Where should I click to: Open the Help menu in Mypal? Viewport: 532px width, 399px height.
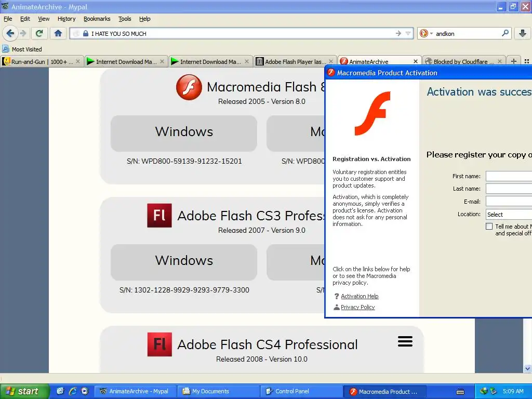coord(144,19)
